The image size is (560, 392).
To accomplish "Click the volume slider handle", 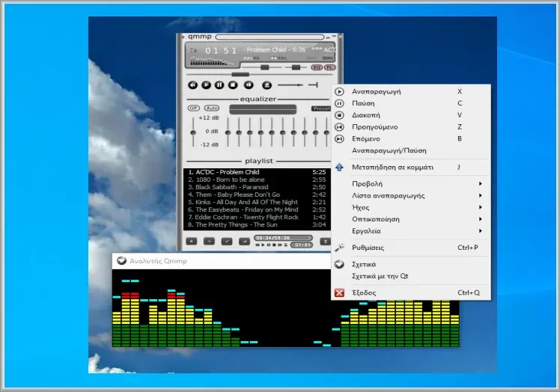I will (264, 67).
